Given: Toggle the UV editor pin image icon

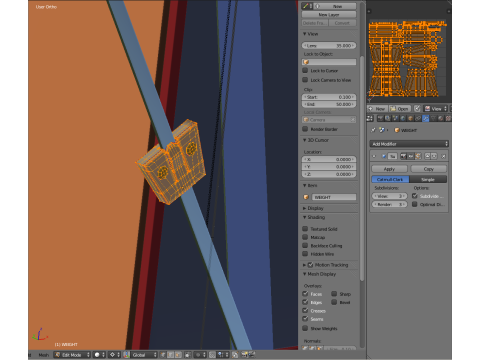Looking at the screenshot, I should pyautogui.click(x=417, y=109).
